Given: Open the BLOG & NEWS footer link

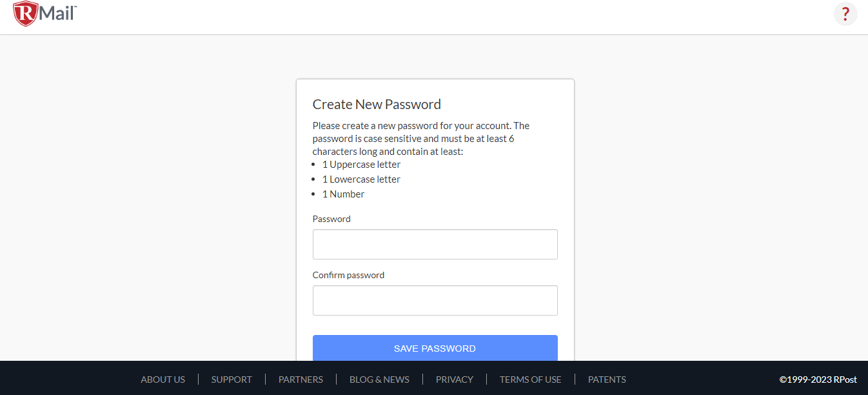Looking at the screenshot, I should (379, 380).
